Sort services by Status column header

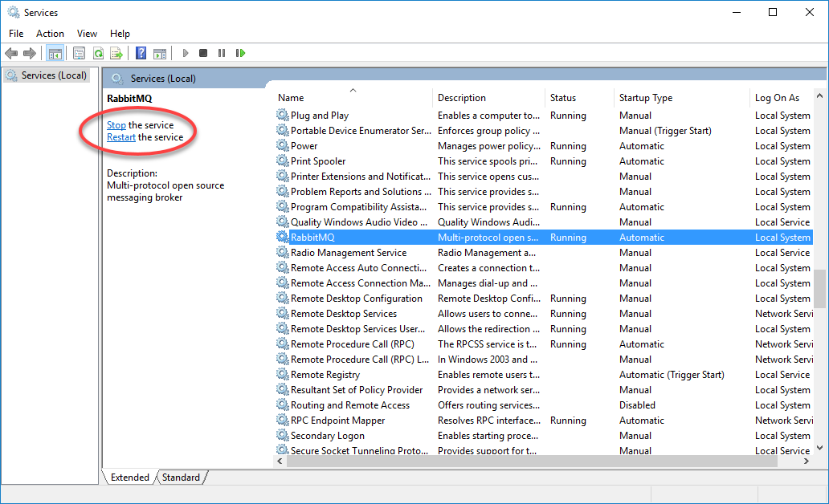[x=562, y=98]
